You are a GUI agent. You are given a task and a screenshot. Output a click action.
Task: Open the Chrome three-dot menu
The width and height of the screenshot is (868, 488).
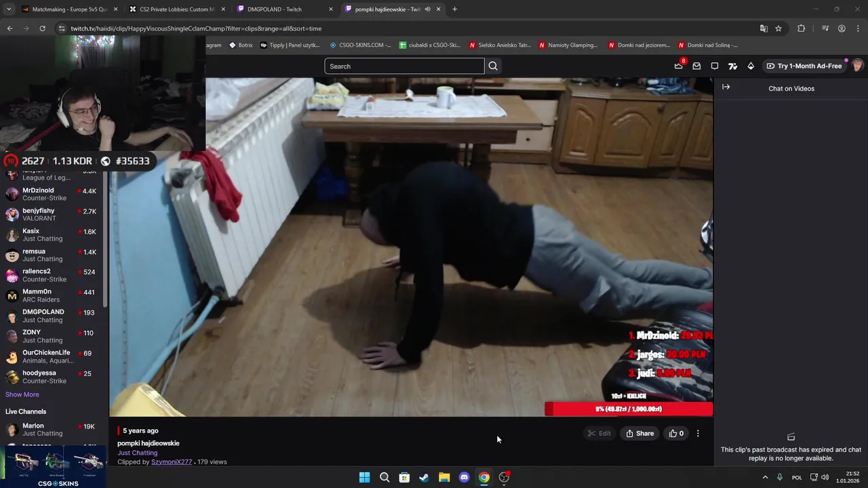pos(858,28)
